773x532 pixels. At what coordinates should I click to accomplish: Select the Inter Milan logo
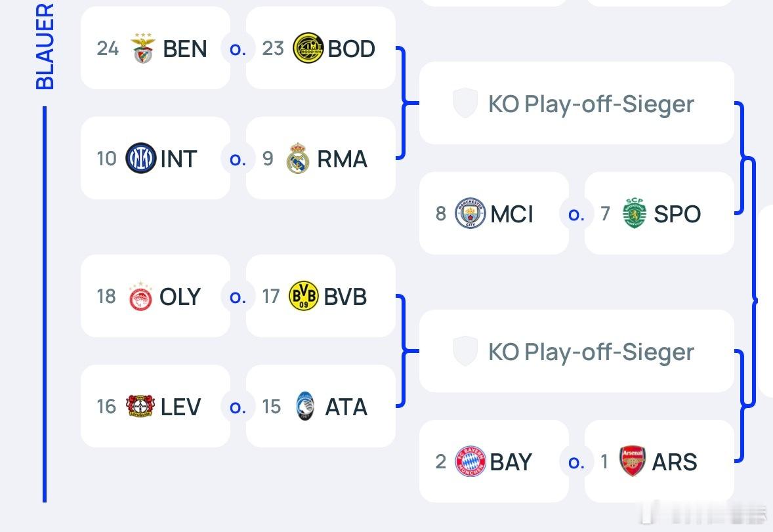coord(141,158)
